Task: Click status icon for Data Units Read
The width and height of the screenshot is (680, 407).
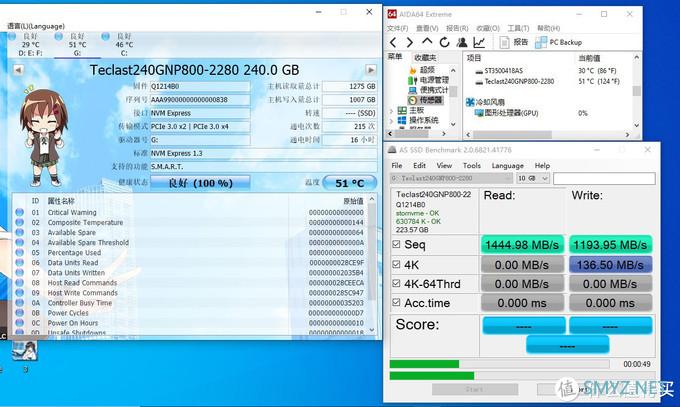Action: (20, 263)
